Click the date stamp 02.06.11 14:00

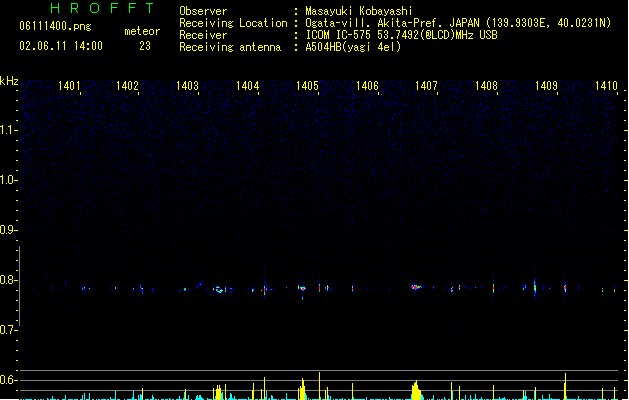pos(61,46)
